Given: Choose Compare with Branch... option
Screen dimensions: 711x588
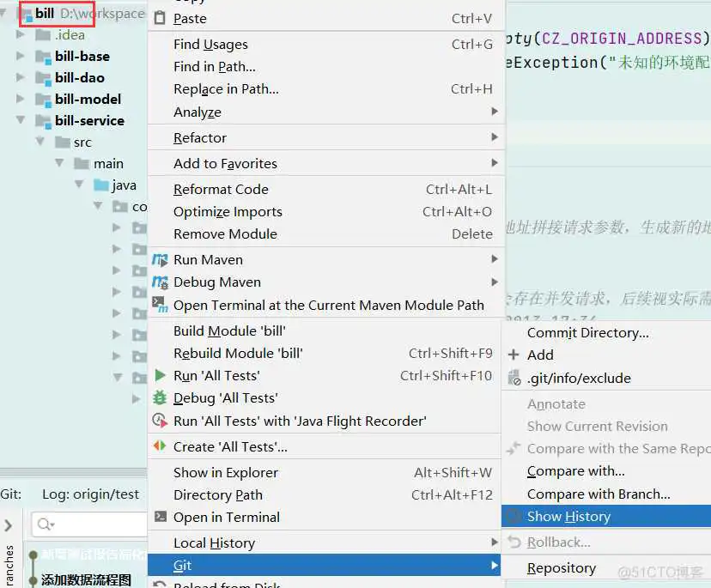Looking at the screenshot, I should (x=599, y=494).
